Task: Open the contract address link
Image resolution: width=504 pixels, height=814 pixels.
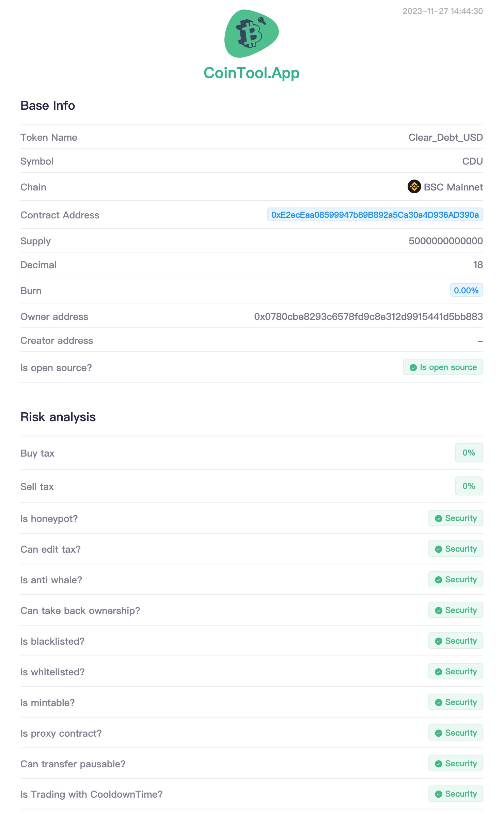Action: pyautogui.click(x=375, y=215)
